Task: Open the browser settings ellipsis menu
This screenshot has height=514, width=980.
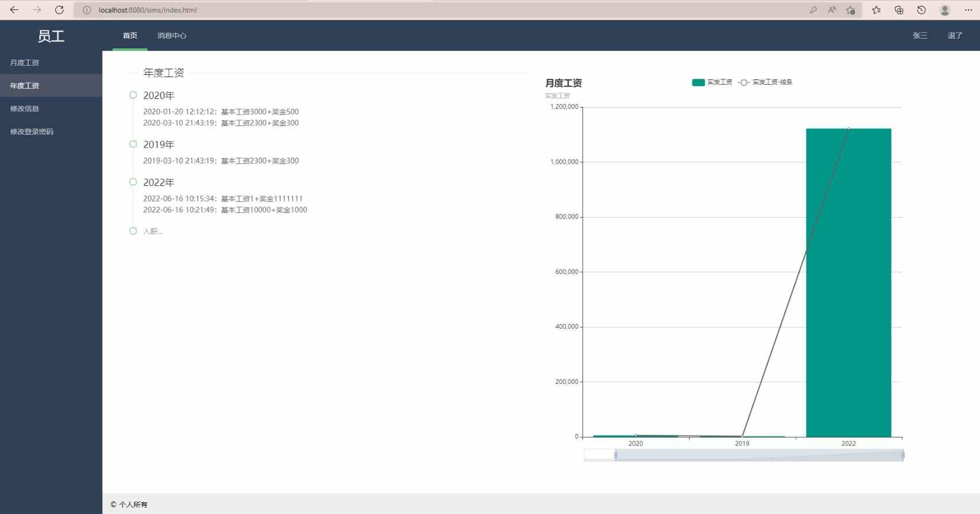Action: pyautogui.click(x=968, y=10)
